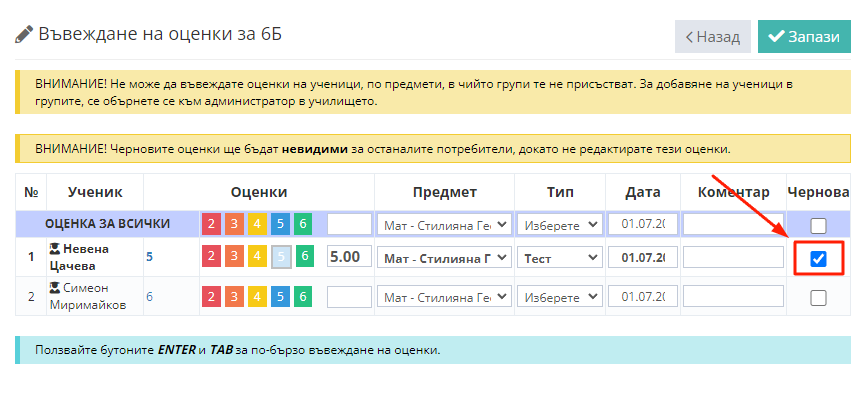864x399 pixels.
Task: Click comment field for Невена Цачева
Action: click(733, 257)
